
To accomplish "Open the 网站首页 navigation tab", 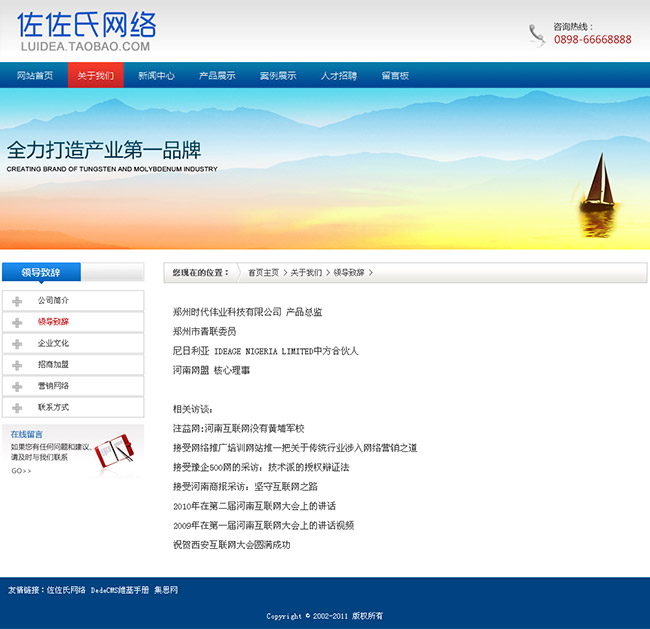I will (34, 76).
